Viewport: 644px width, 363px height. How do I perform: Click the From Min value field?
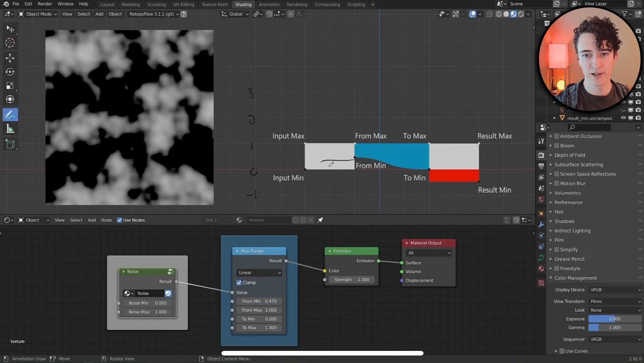point(259,301)
